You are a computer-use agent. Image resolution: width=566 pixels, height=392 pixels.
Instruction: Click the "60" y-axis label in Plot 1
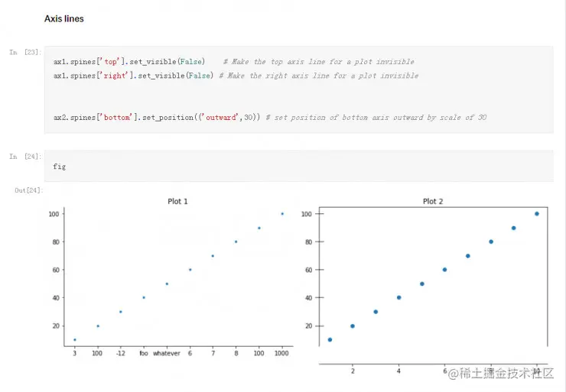click(56, 270)
